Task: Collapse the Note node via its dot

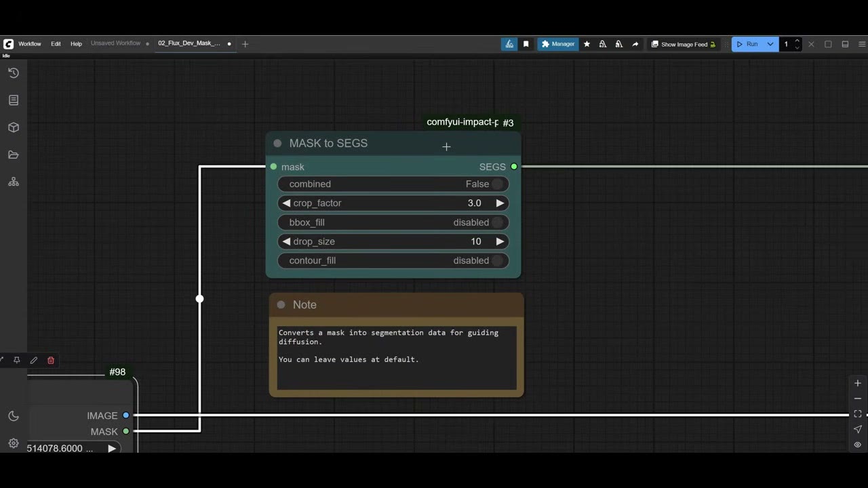Action: click(281, 305)
